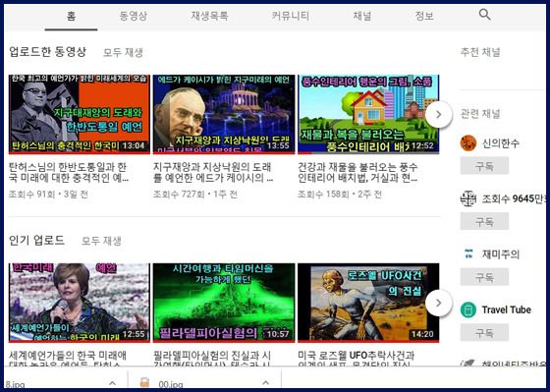Open 로즈웰 UFO사건 video thumbnail 14:20

click(368, 303)
